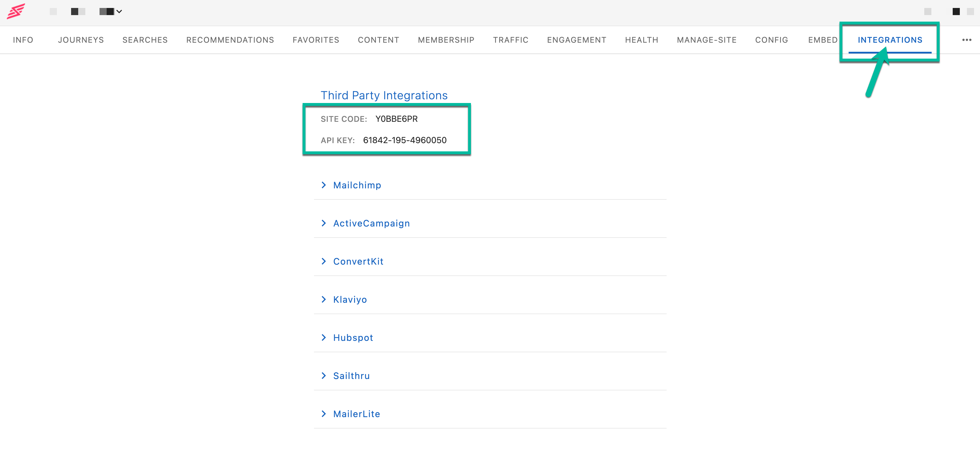The height and width of the screenshot is (449, 980).
Task: Open the three-dots overflow menu
Action: pyautogui.click(x=967, y=40)
